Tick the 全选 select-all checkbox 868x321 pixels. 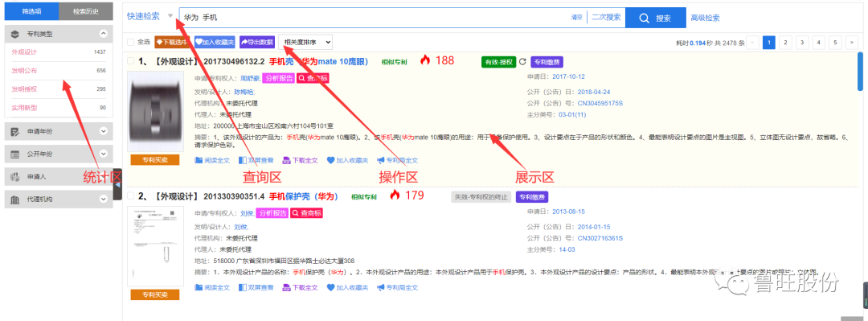(x=131, y=42)
